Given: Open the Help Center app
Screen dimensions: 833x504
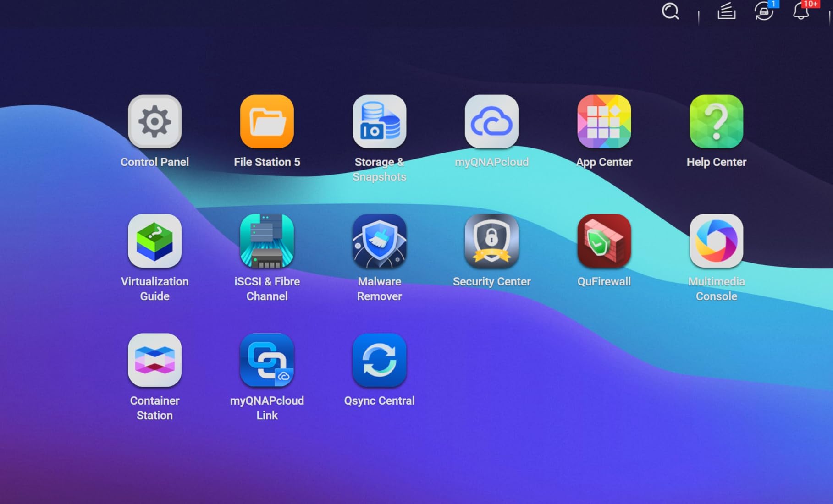Looking at the screenshot, I should (716, 122).
